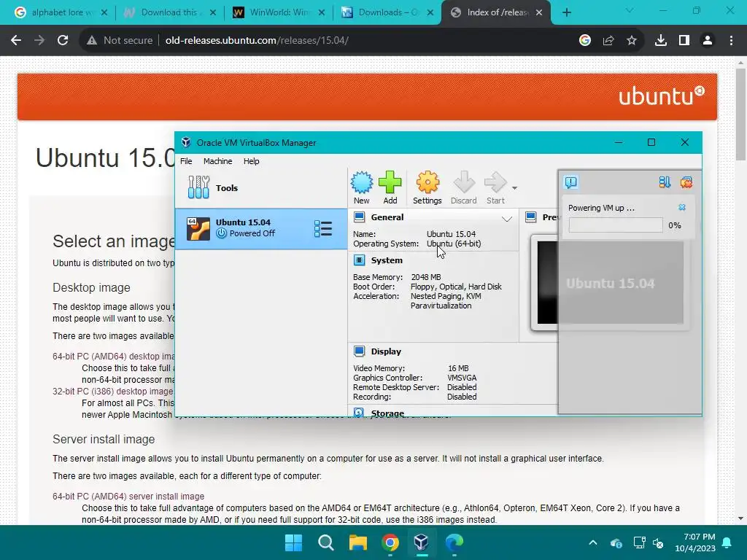Open the Start button dropdown arrow

(x=514, y=188)
